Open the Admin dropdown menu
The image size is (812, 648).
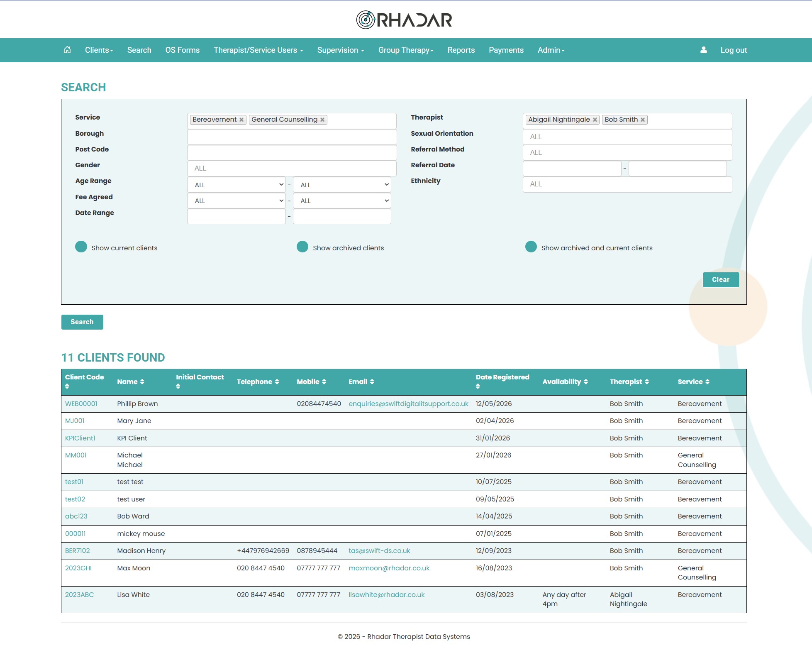click(x=551, y=50)
